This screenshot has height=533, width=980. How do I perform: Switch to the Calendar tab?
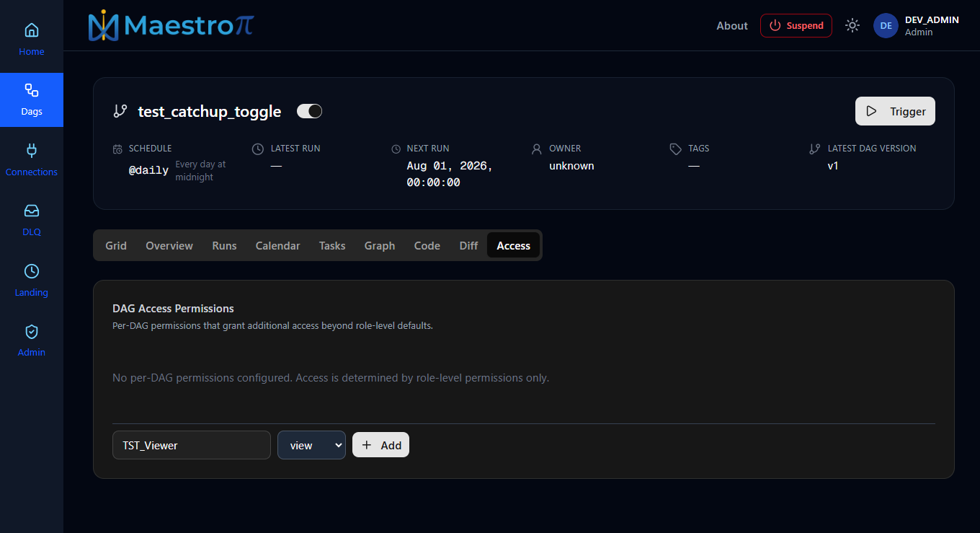coord(277,246)
